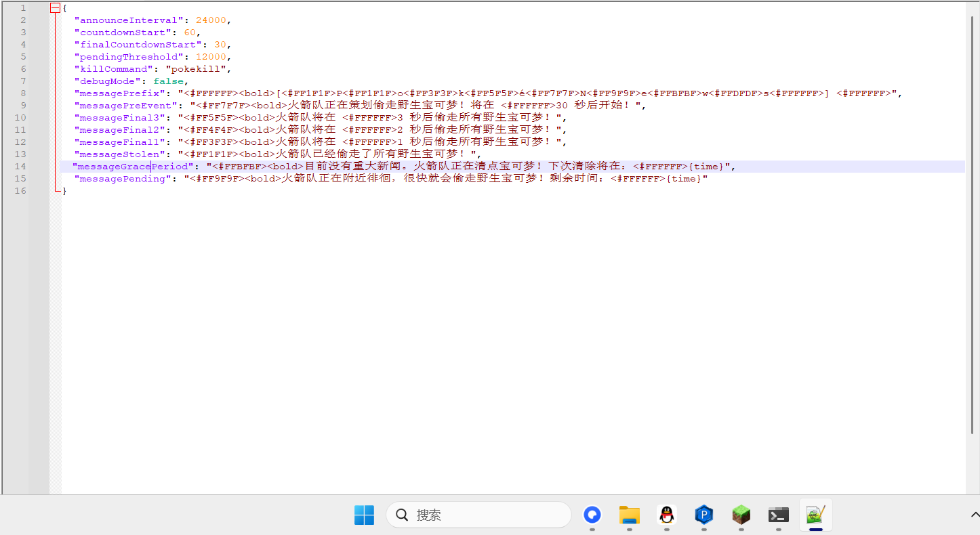Click line number 14 in the margin
This screenshot has width=980, height=535.
(20, 167)
